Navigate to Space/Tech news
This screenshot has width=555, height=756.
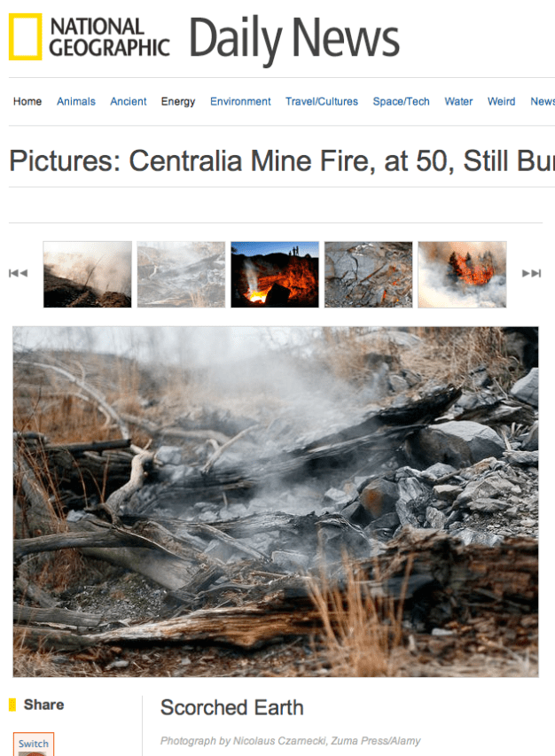pyautogui.click(x=402, y=101)
